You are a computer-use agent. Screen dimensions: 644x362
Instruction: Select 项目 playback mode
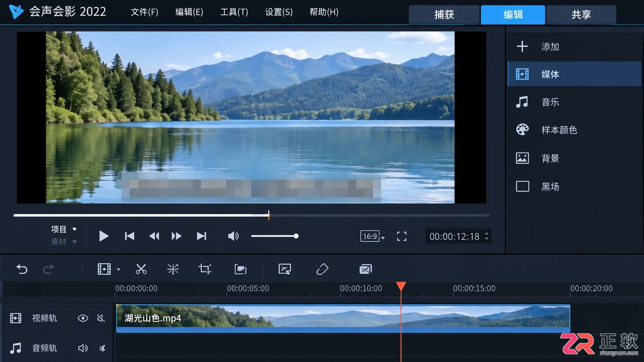coord(64,229)
